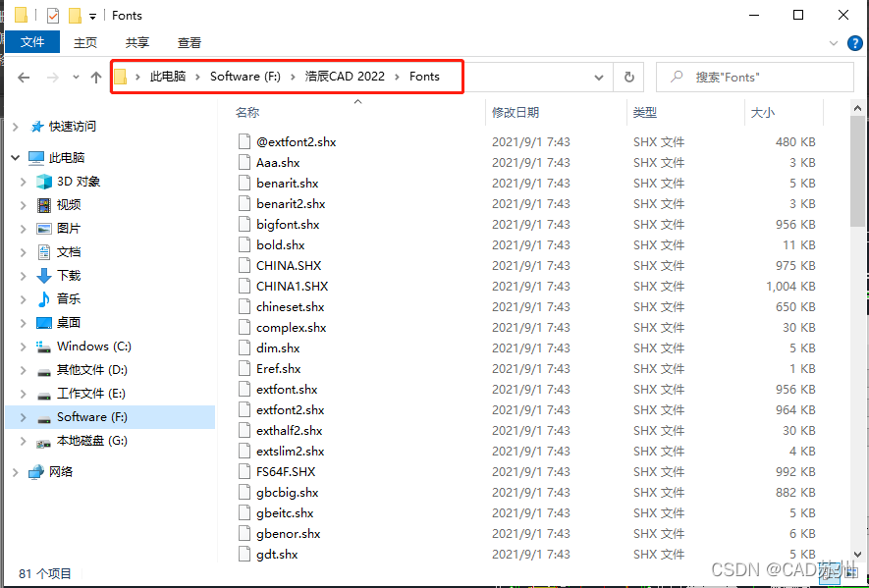Click the Properties quick access toolbar icon
Screen dimensions: 869x588
(53, 16)
